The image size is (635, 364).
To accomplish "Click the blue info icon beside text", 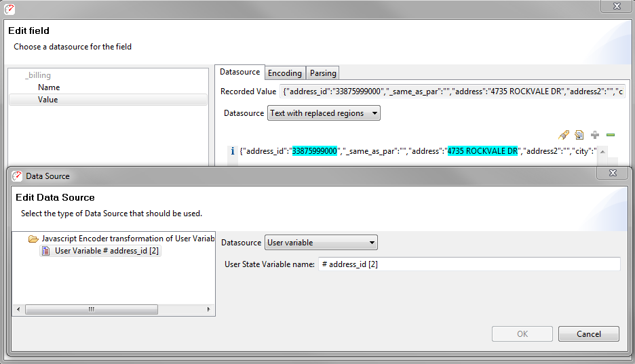I will coord(233,151).
